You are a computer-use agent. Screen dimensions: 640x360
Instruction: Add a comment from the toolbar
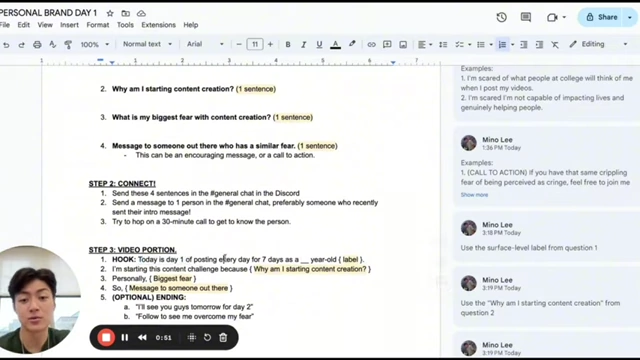tap(387, 44)
